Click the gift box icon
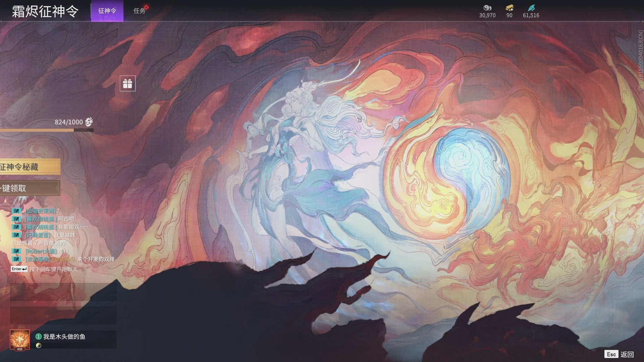 127,83
